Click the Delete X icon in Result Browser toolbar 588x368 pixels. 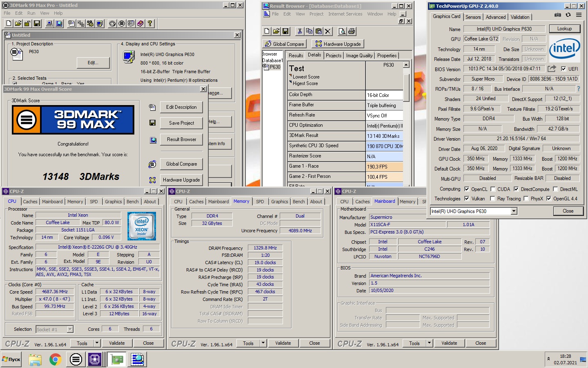(328, 31)
